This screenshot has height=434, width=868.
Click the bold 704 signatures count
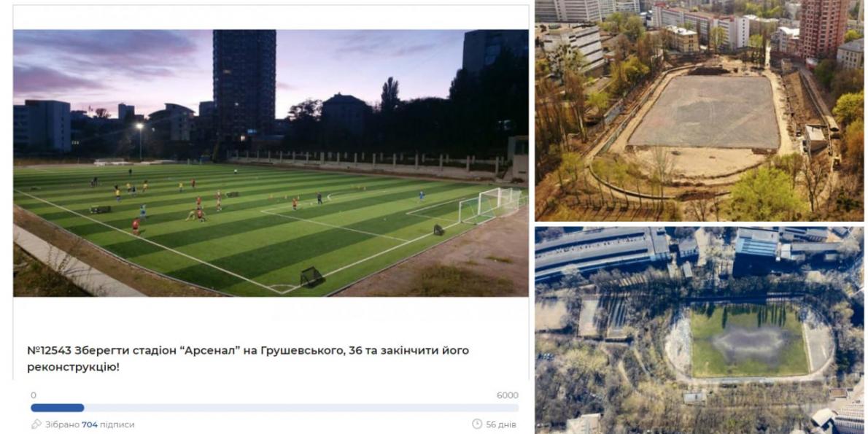pyautogui.click(x=90, y=425)
